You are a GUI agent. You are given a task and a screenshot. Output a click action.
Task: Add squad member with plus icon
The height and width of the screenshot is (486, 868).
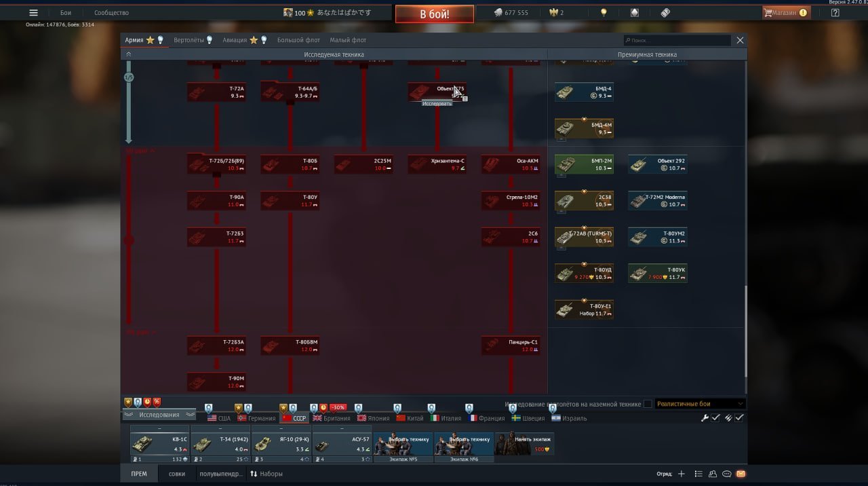pos(682,474)
